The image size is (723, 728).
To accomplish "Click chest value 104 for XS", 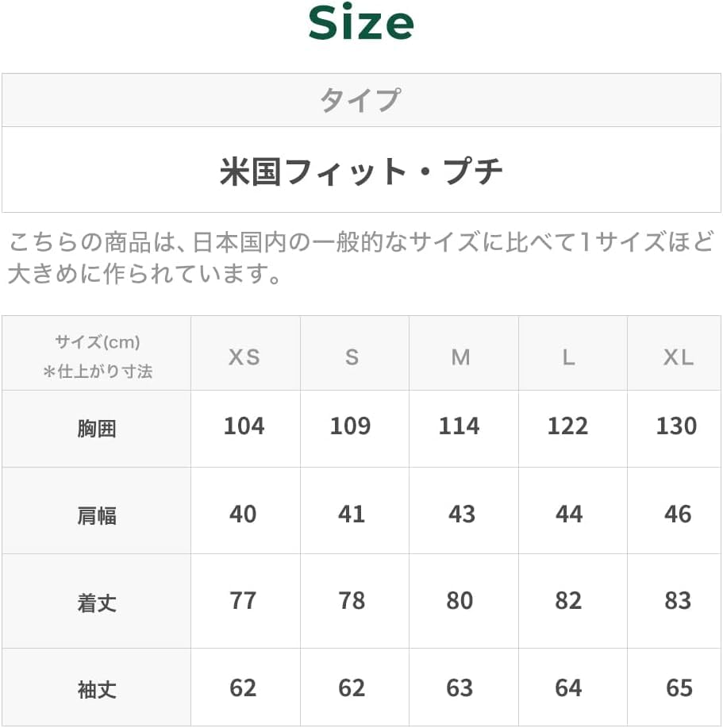I will tap(244, 426).
